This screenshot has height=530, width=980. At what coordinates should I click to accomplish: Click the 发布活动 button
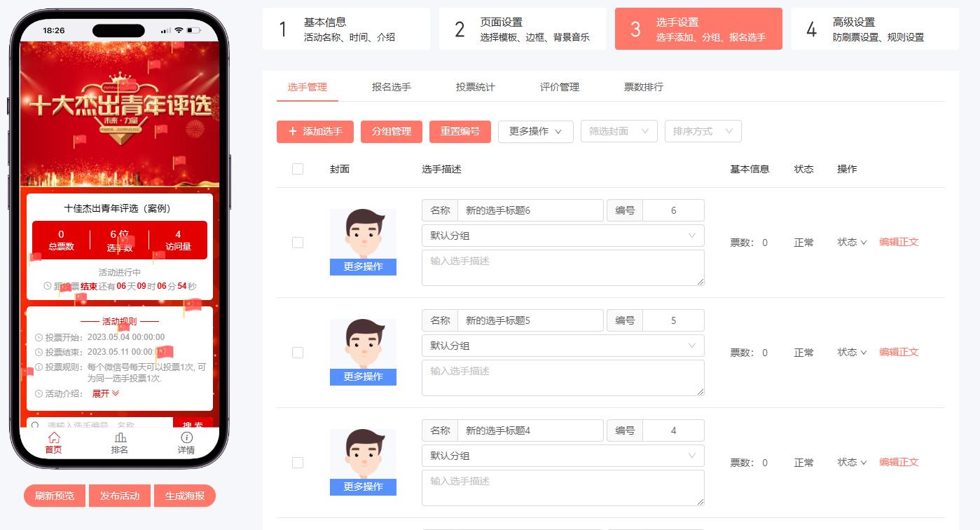point(119,495)
